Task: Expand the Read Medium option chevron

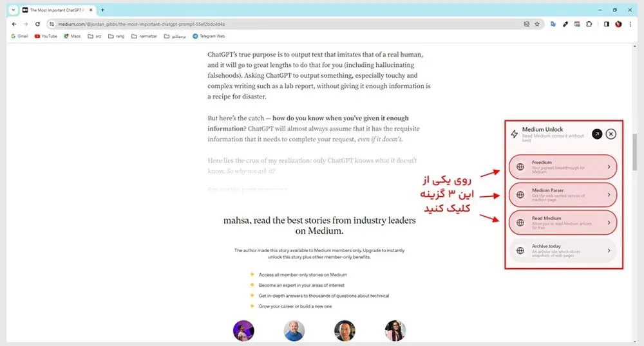Action: pyautogui.click(x=609, y=223)
